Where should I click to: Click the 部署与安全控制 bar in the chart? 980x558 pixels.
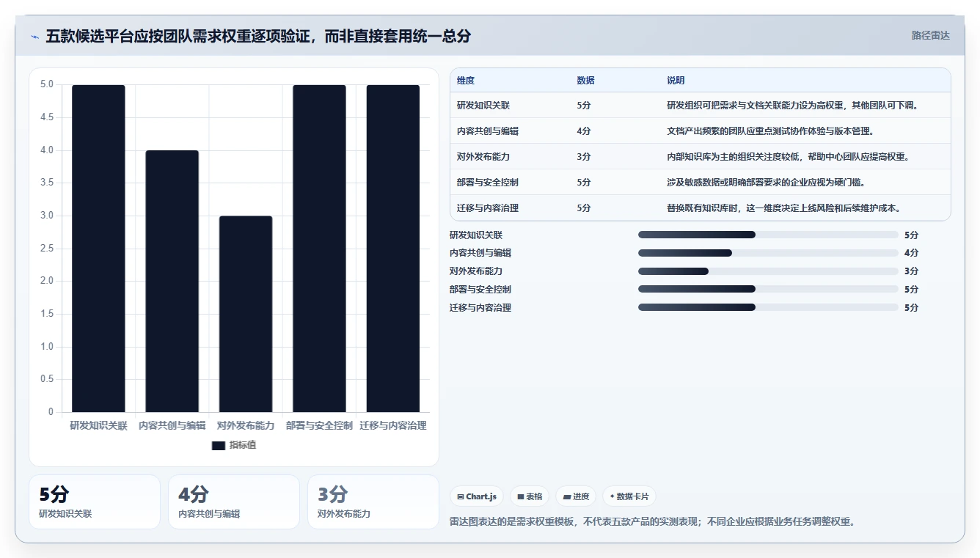(x=319, y=249)
